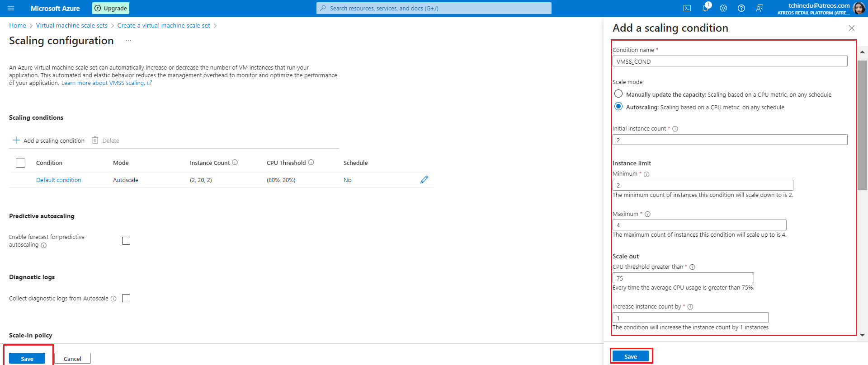The width and height of the screenshot is (868, 365).
Task: View notifications bell icon
Action: [x=705, y=8]
